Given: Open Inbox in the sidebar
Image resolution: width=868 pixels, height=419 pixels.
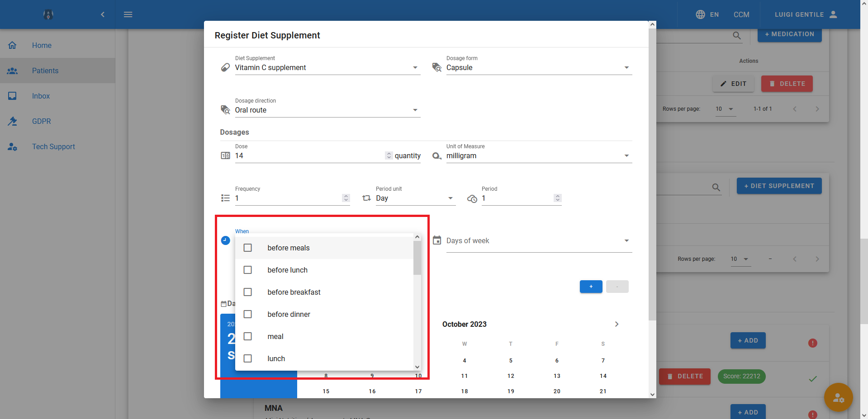Looking at the screenshot, I should [57, 96].
